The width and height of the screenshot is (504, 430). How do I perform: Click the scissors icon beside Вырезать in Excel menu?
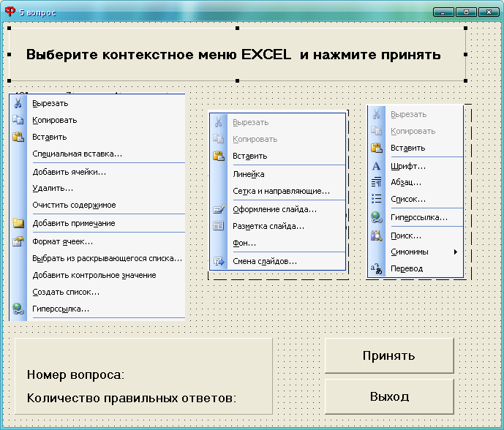coord(18,103)
